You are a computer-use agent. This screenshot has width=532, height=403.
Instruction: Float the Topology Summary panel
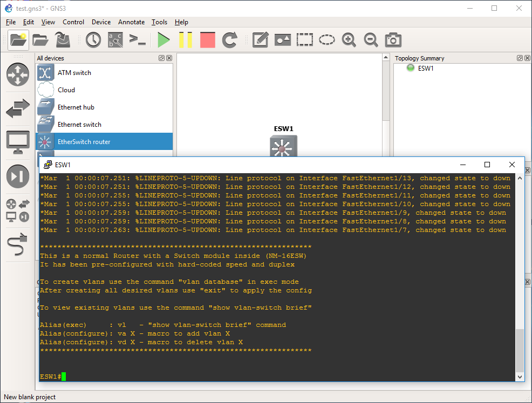point(520,58)
